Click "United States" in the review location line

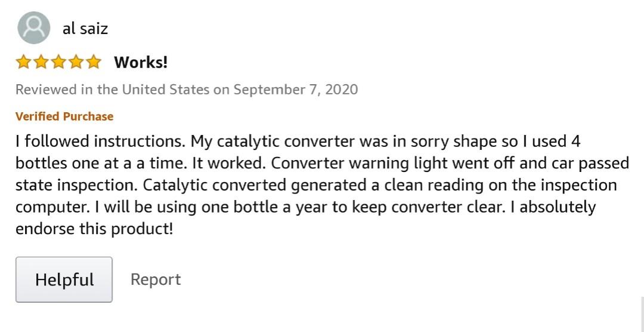click(x=166, y=90)
